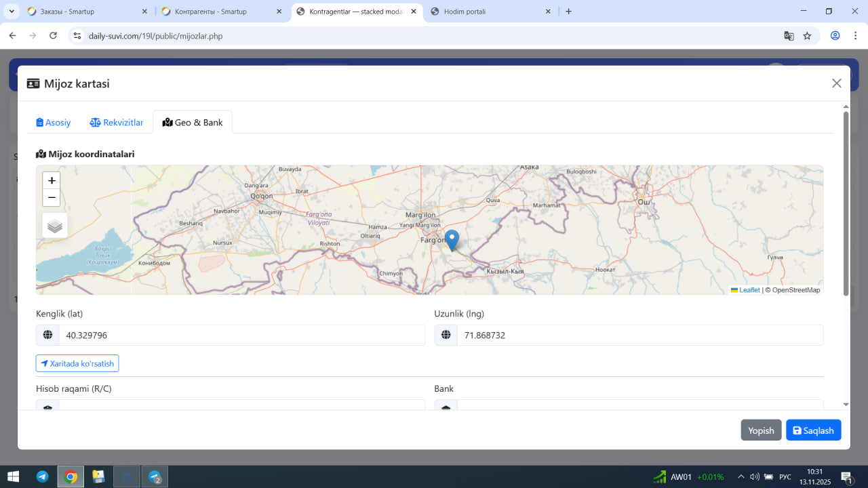Click the Google Translate icon in address bar
This screenshot has width=868, height=488.
click(x=789, y=36)
